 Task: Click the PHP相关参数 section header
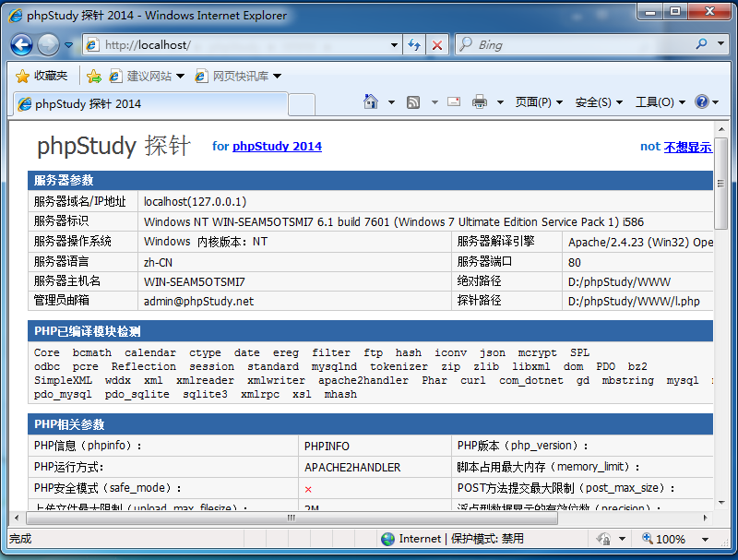click(x=370, y=424)
